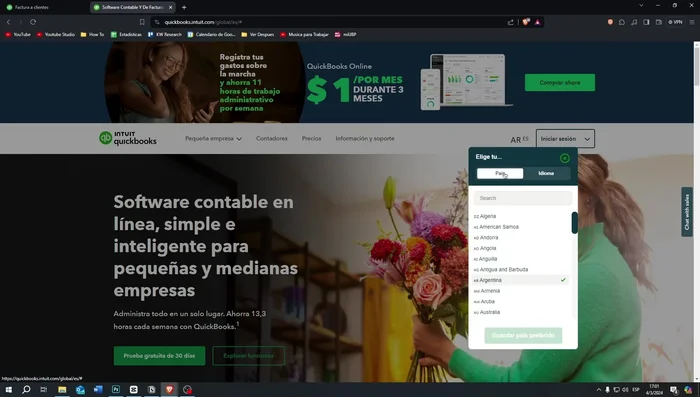Viewport: 700px width, 397px height.
Task: Open the Brave Shields lion icon
Action: [x=526, y=22]
